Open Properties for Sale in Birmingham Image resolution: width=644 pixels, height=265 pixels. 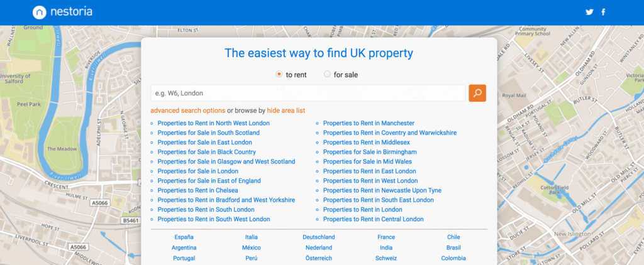(x=370, y=152)
